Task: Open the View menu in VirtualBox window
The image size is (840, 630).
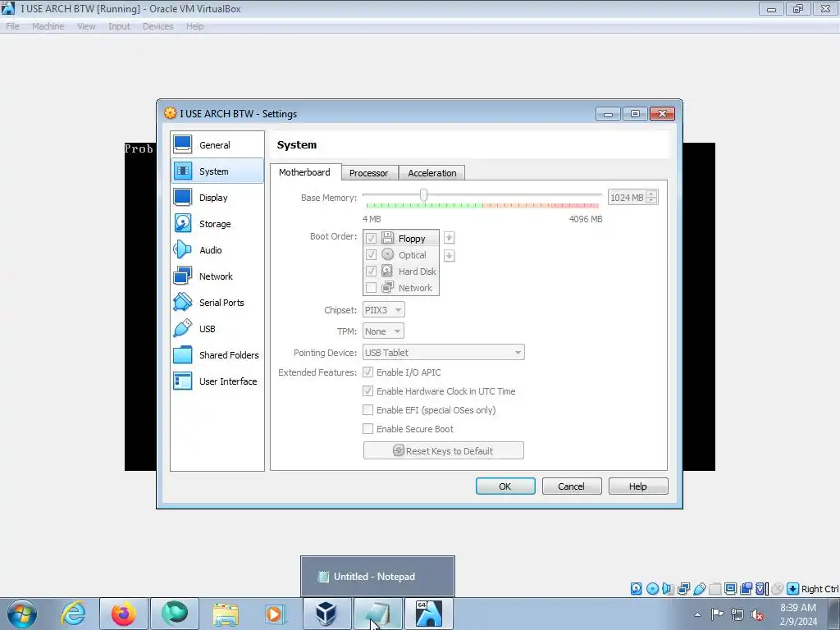Action: (85, 26)
